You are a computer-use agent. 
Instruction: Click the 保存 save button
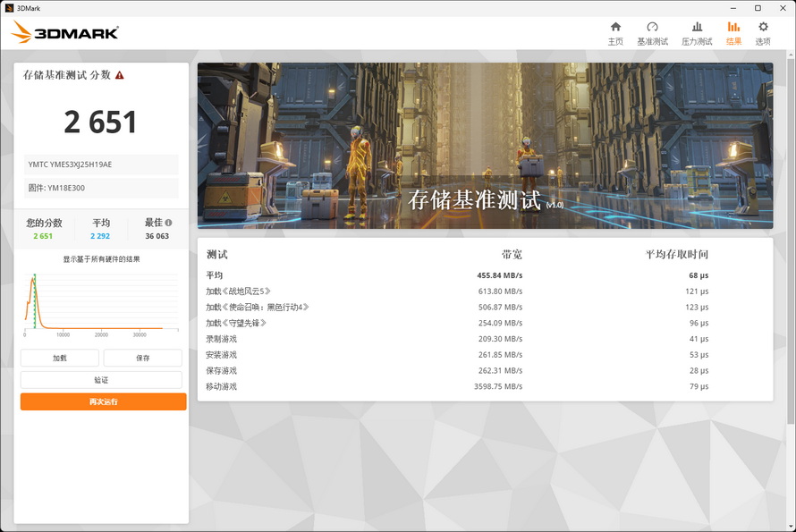(x=142, y=358)
